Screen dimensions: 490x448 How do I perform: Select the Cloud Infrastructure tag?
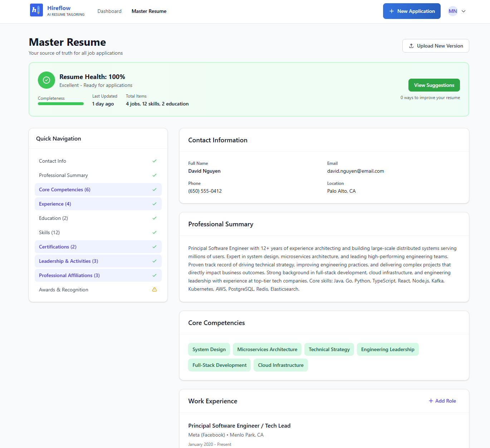tap(281, 365)
